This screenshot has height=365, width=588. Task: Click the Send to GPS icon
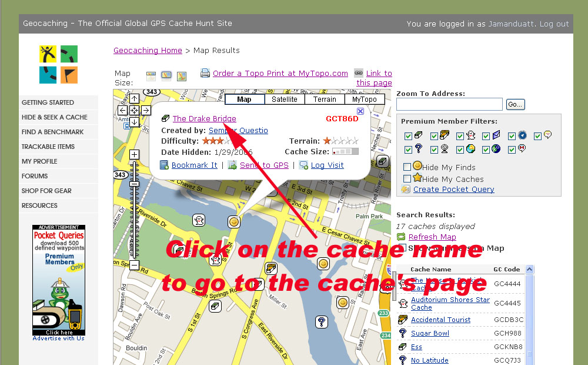232,165
